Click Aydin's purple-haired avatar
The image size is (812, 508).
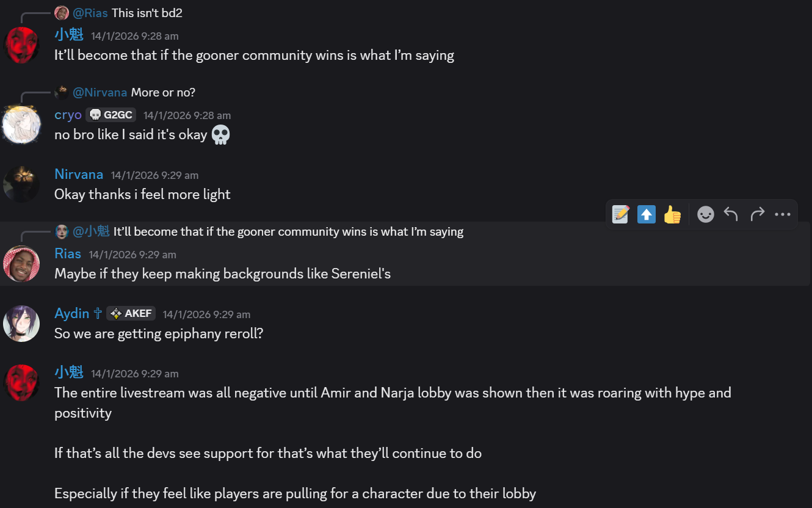click(x=21, y=324)
